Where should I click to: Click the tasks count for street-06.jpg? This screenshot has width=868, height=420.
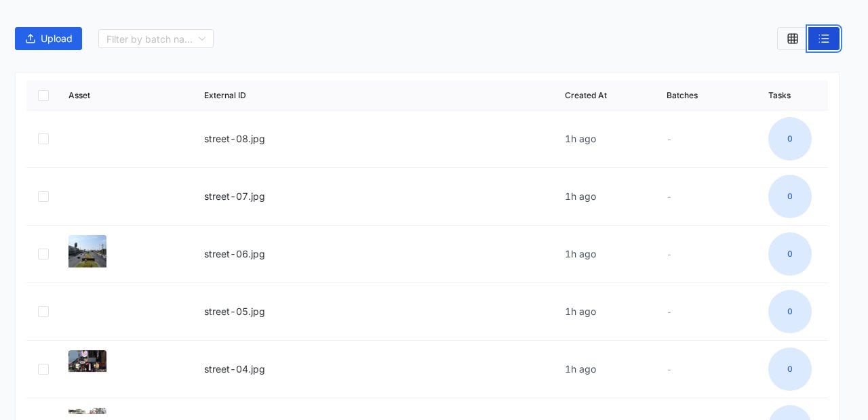click(x=790, y=254)
